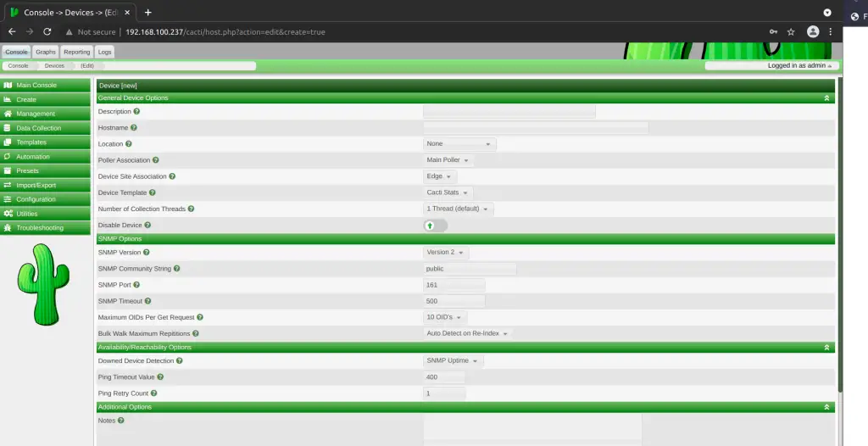Reload the page with browser refresh icon
Image resolution: width=868 pixels, height=446 pixels.
[x=47, y=32]
